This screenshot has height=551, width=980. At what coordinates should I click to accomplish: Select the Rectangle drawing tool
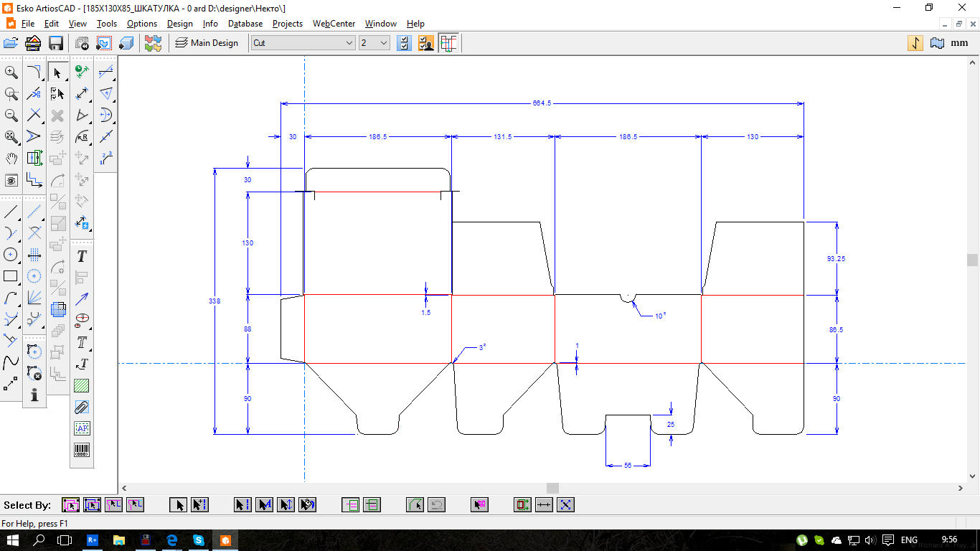click(11, 276)
